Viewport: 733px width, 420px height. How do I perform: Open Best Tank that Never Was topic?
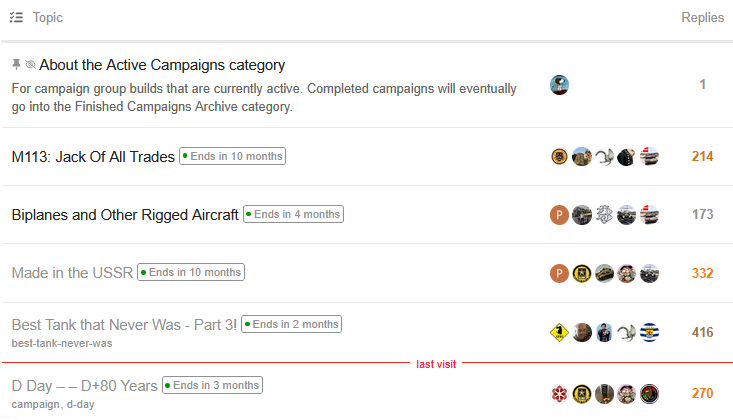coord(124,325)
